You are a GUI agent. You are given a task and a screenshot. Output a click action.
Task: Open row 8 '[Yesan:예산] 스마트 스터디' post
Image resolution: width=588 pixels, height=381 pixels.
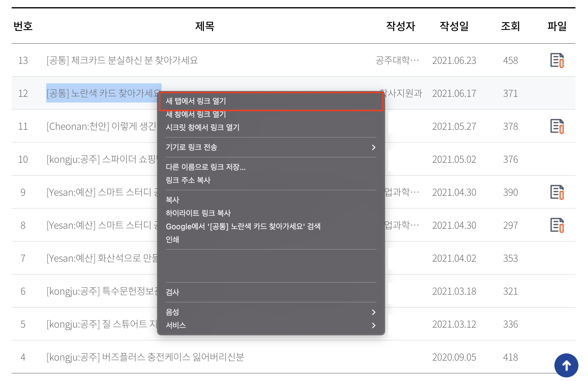pos(101,225)
